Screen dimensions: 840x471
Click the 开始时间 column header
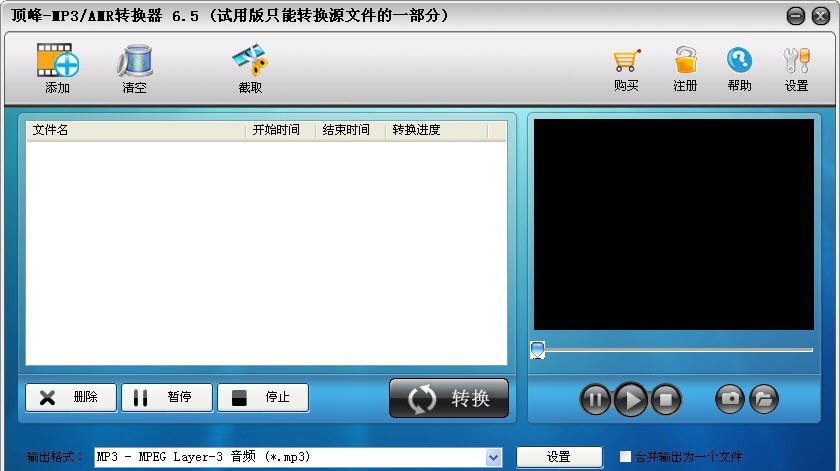[x=281, y=130]
